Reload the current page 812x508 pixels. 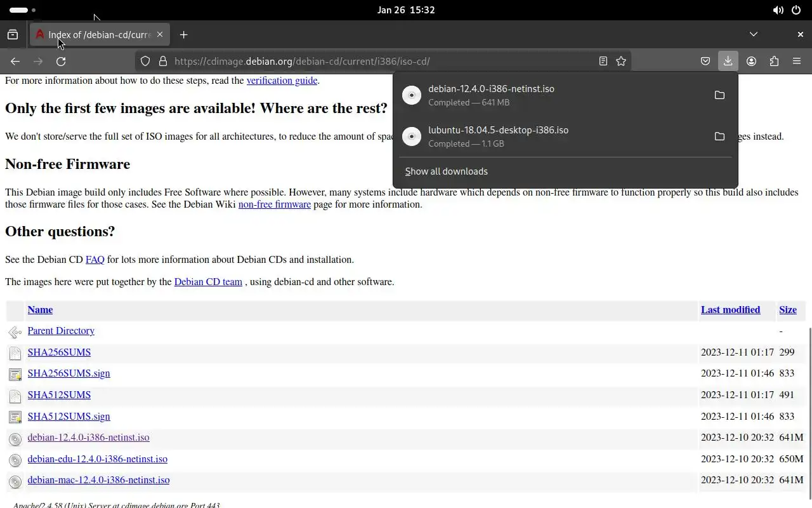pos(61,61)
